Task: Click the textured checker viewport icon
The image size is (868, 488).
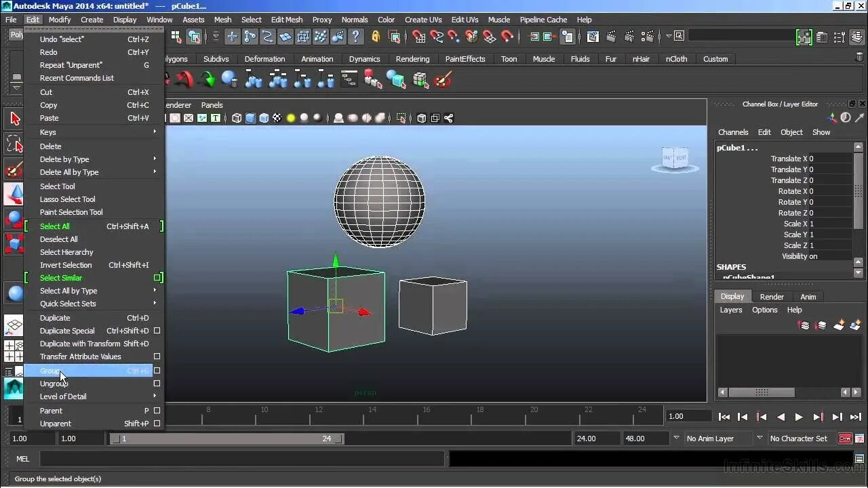Action: click(277, 118)
